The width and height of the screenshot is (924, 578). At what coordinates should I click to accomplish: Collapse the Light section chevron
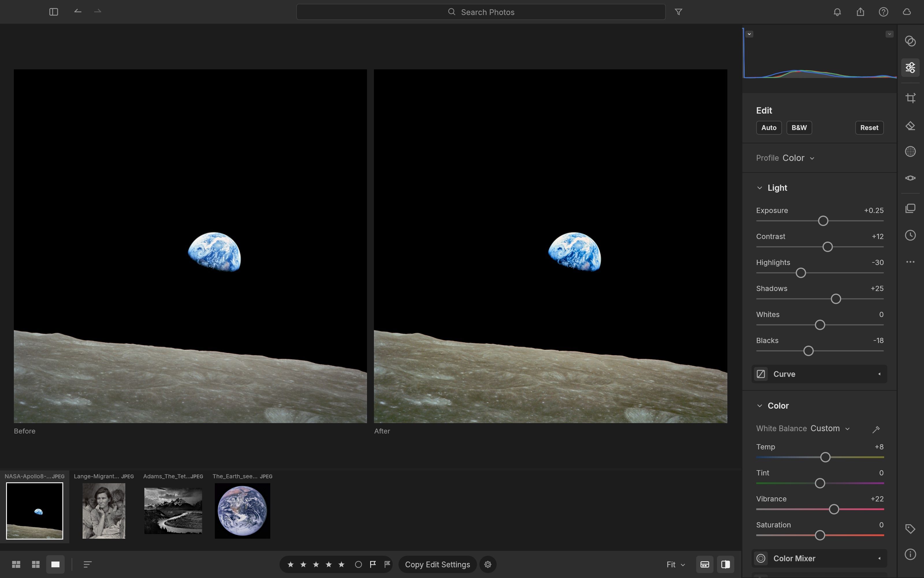click(x=759, y=188)
